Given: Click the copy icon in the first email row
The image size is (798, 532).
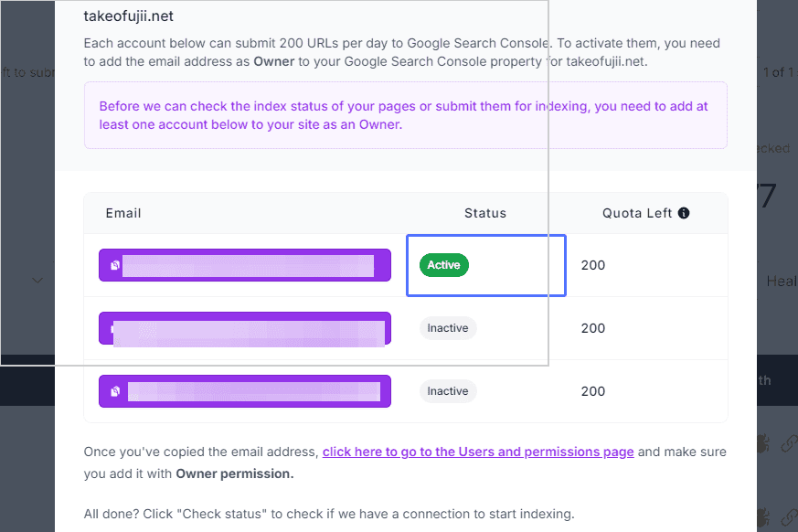Looking at the screenshot, I should tap(115, 265).
